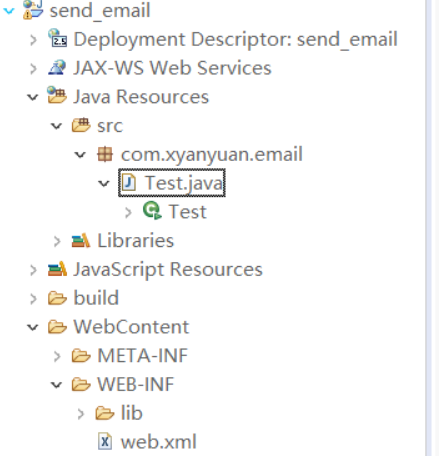Click the JavaScript Resources icon
Screen dimensions: 439x456
(x=57, y=269)
